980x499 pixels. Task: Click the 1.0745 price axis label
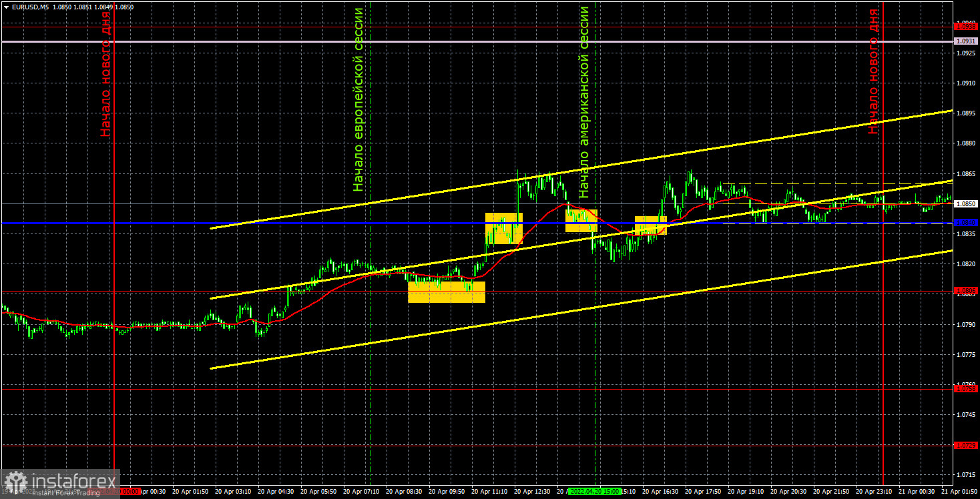(x=966, y=415)
